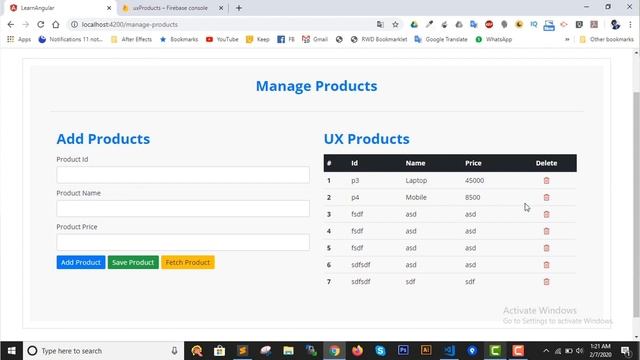Open Visual Studio Code from taskbar
This screenshot has height=360, width=640.
[449, 351]
